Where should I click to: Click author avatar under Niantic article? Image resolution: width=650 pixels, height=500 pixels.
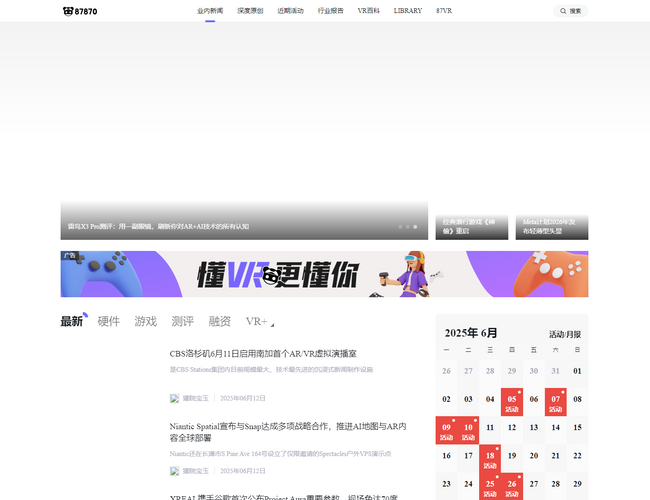tap(175, 471)
